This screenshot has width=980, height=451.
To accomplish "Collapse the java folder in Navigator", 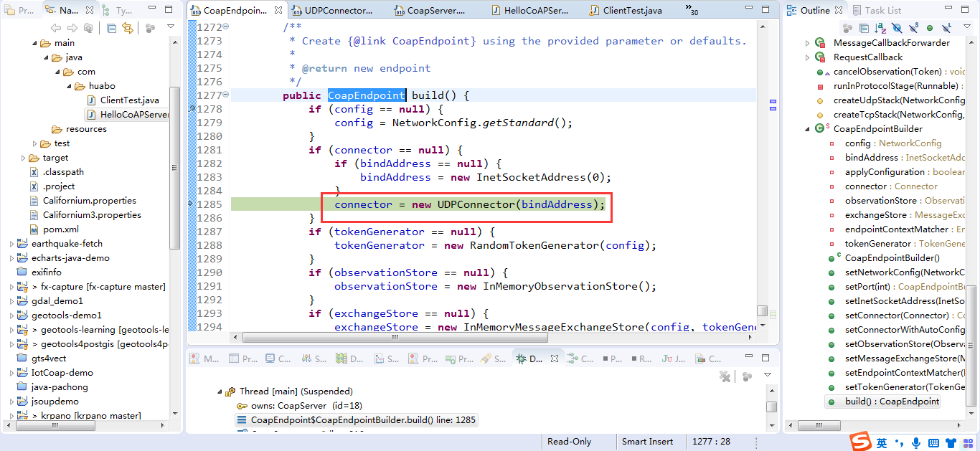I will pyautogui.click(x=46, y=57).
